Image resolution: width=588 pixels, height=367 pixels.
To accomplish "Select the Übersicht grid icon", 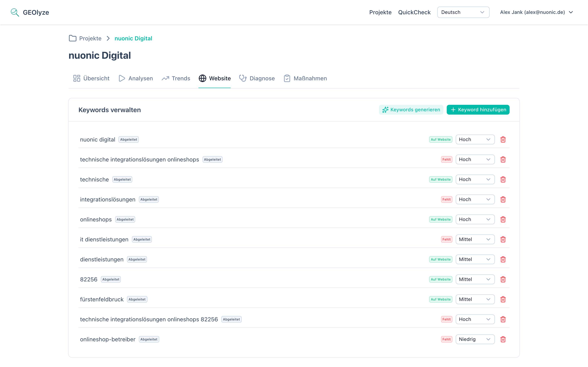I will pyautogui.click(x=77, y=78).
